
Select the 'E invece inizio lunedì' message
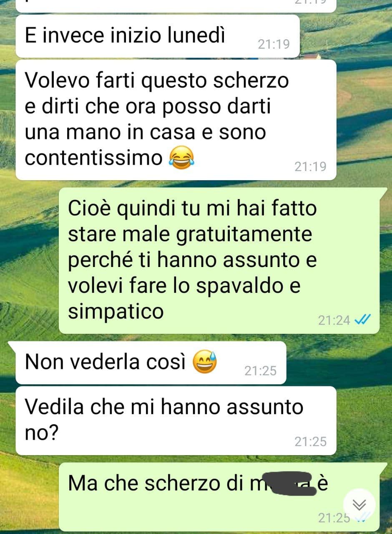(158, 36)
